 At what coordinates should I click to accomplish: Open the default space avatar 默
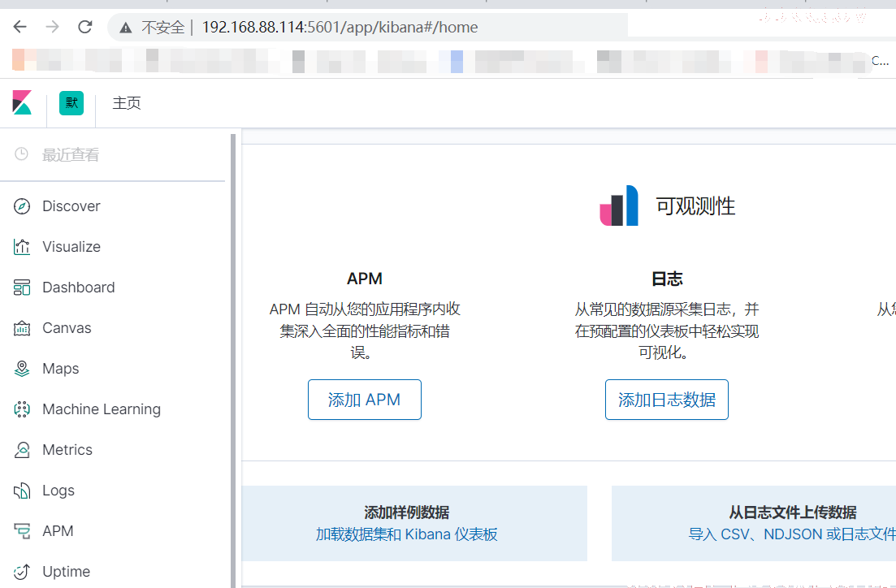71,103
